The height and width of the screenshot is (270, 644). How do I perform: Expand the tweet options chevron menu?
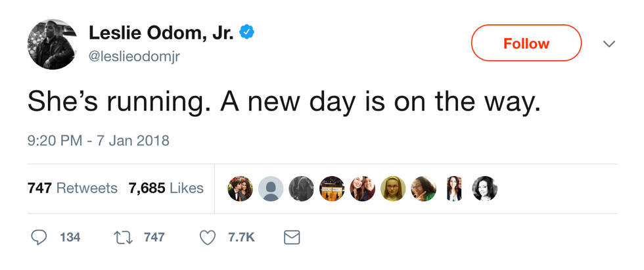coord(609,44)
